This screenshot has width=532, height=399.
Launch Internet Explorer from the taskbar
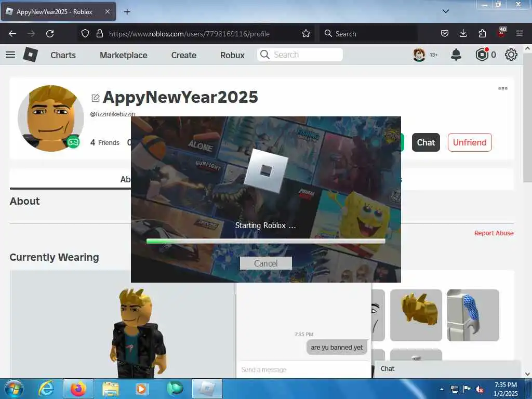46,389
